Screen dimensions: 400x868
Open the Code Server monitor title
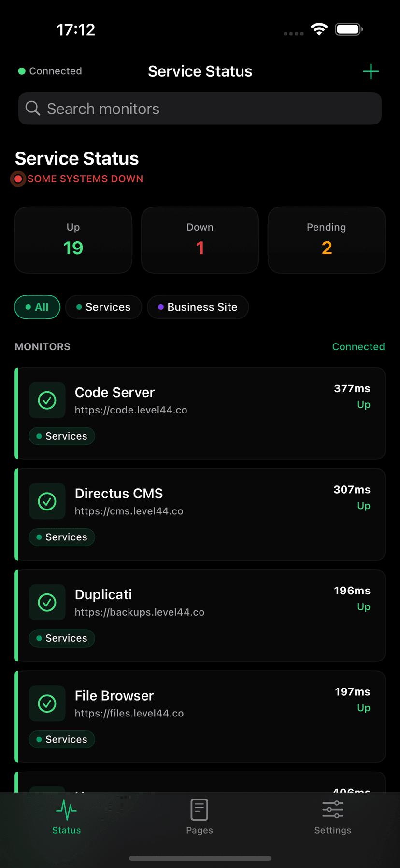point(115,392)
